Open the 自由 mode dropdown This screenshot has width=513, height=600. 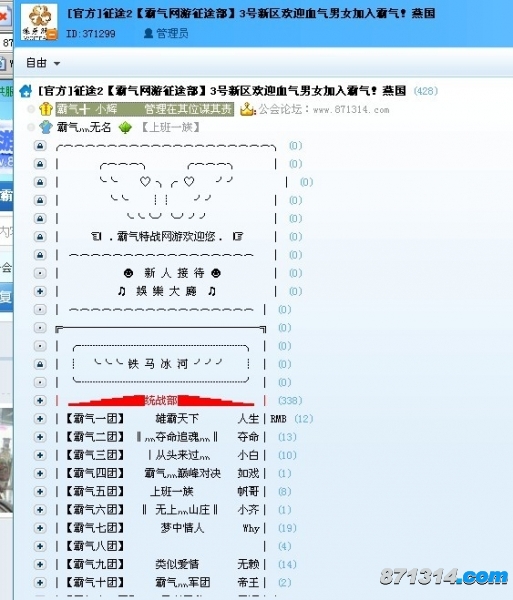pos(43,63)
